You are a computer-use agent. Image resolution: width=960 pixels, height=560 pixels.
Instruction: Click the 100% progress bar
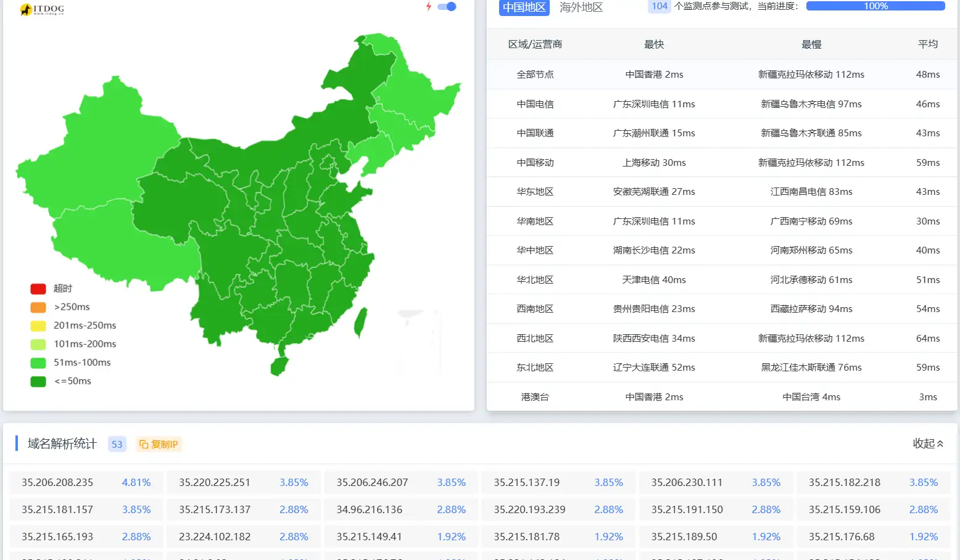(x=875, y=6)
